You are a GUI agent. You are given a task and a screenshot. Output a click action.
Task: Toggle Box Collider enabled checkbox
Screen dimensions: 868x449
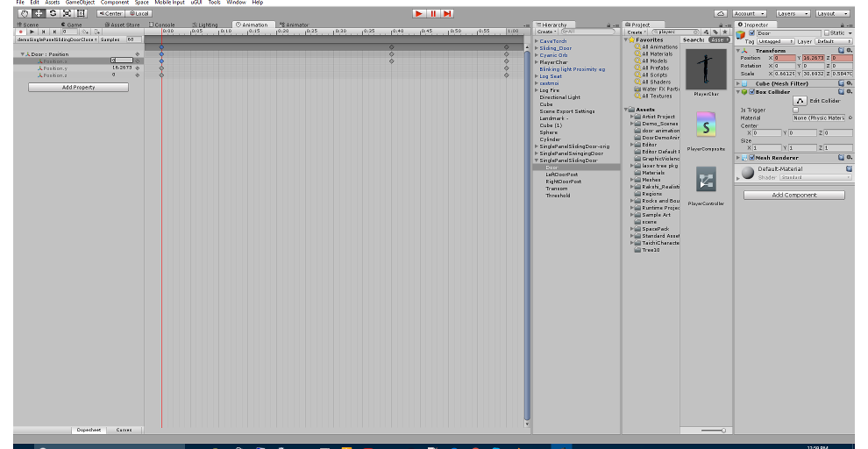(x=751, y=92)
